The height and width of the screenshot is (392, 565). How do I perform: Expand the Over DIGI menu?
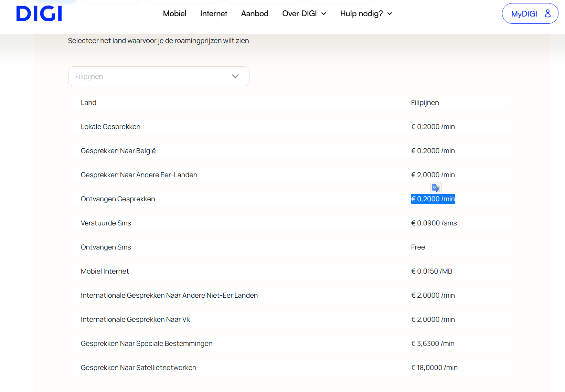pos(304,14)
